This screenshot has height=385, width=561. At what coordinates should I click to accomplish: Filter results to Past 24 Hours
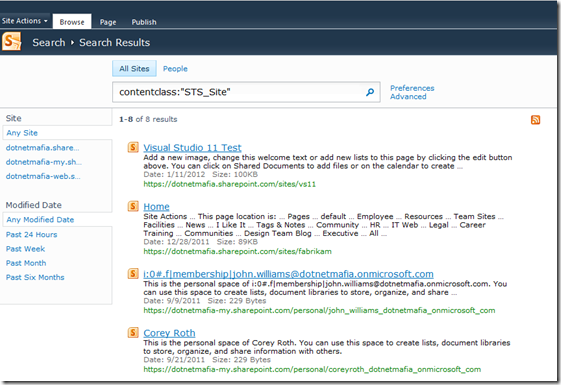[x=31, y=235]
